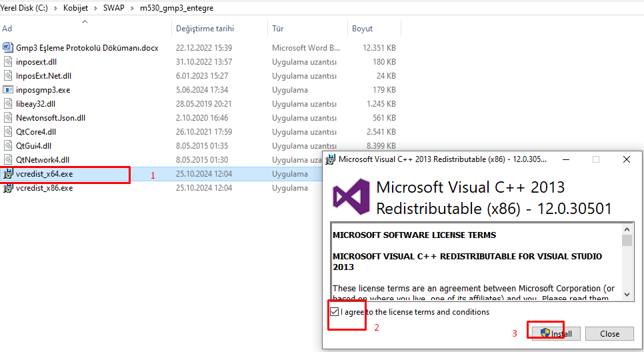Image resolution: width=644 pixels, height=352 pixels.
Task: Click the Close button in the setup dialog
Action: click(x=609, y=333)
